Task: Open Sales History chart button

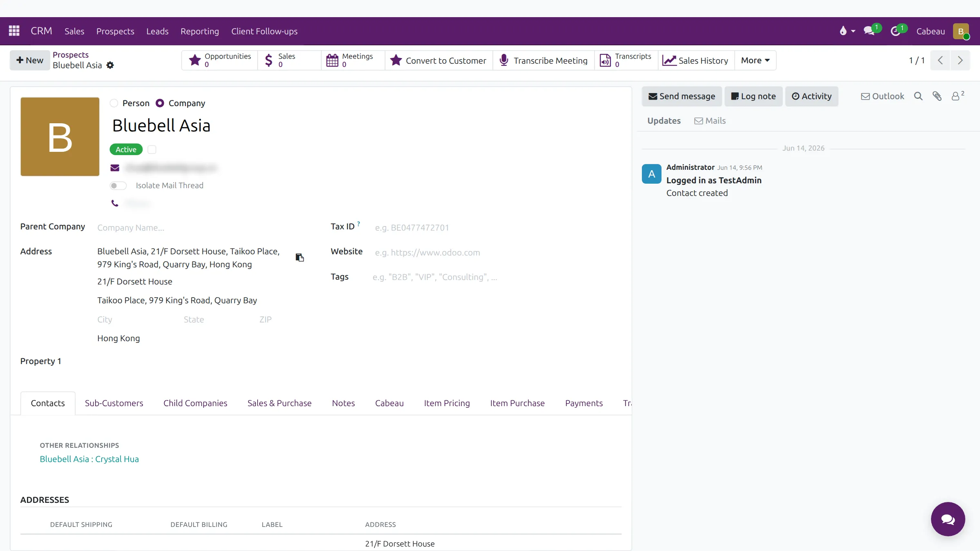Action: [x=696, y=60]
